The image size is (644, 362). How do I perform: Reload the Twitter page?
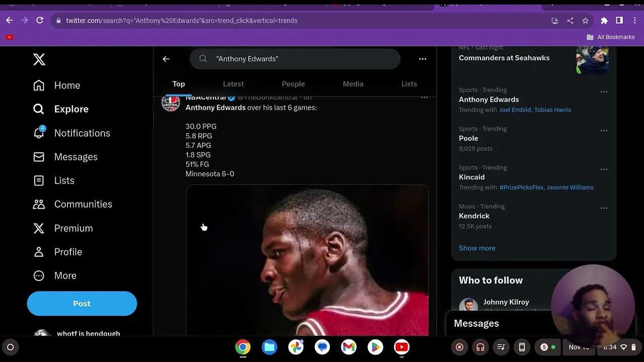[40, 21]
